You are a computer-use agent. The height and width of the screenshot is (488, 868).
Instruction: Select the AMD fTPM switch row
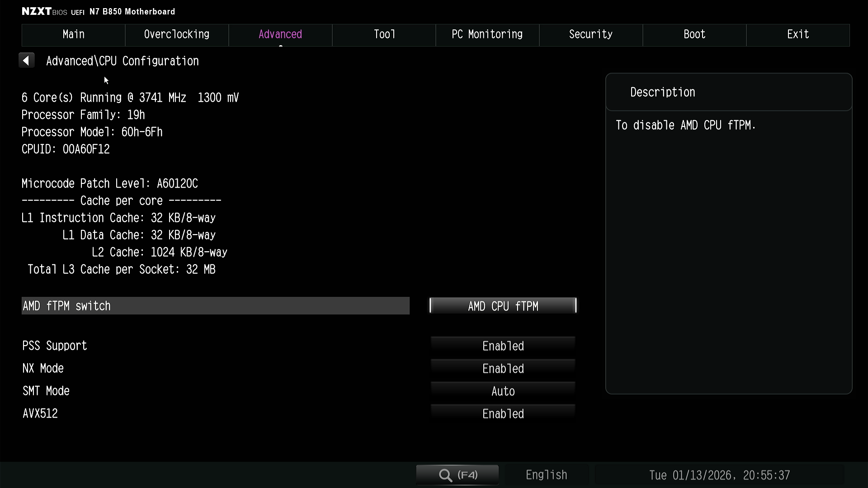pyautogui.click(x=215, y=306)
